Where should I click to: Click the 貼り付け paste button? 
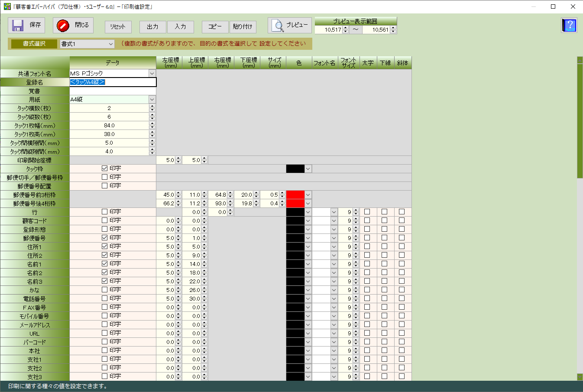[x=243, y=27]
